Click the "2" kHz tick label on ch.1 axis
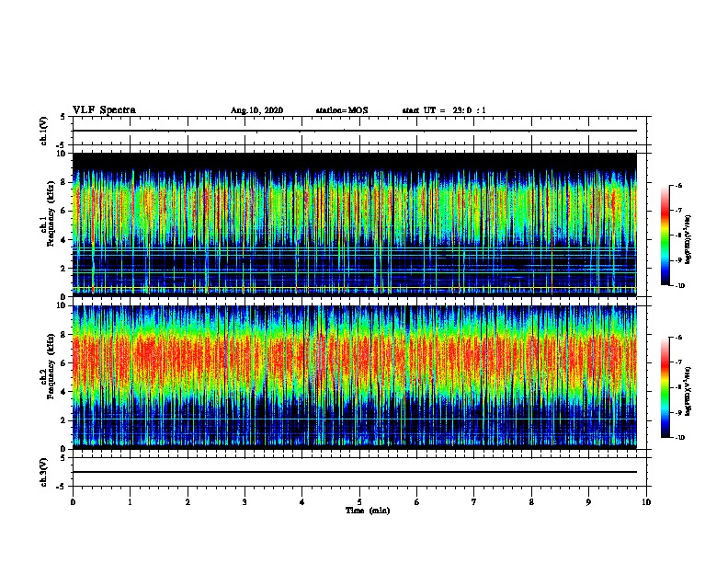This screenshot has height=563, width=728. (63, 269)
